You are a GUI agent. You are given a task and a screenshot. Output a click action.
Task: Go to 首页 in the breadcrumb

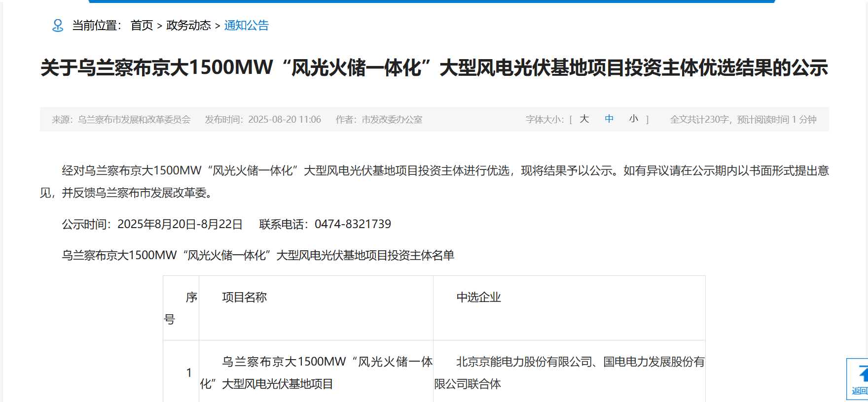click(x=142, y=26)
